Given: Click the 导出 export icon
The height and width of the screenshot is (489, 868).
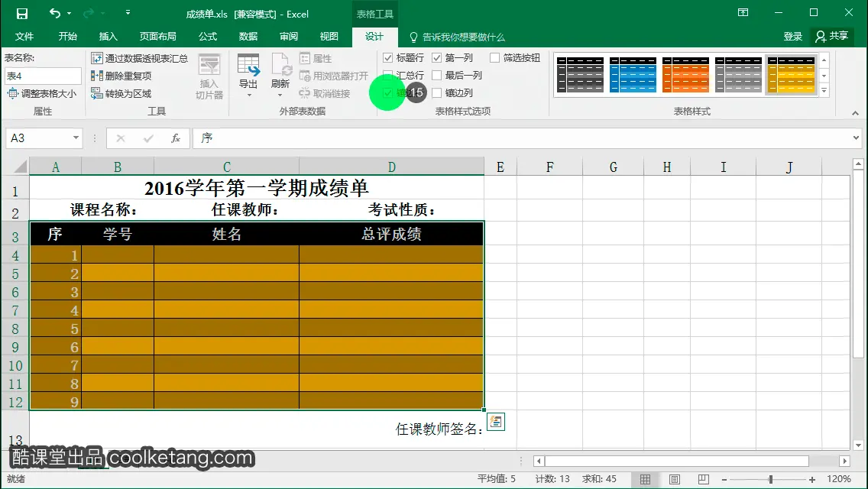Looking at the screenshot, I should (248, 65).
